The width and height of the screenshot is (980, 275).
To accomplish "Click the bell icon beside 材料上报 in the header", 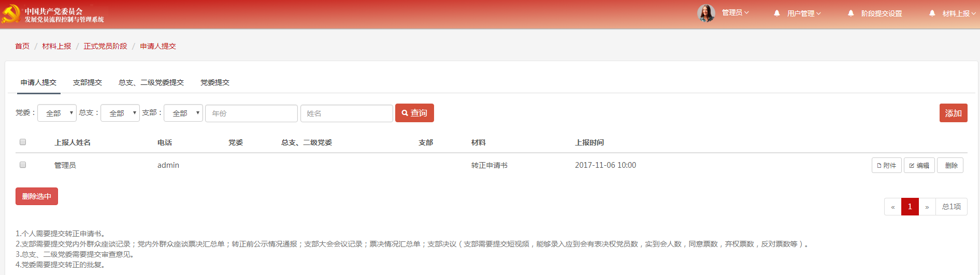I will (932, 13).
